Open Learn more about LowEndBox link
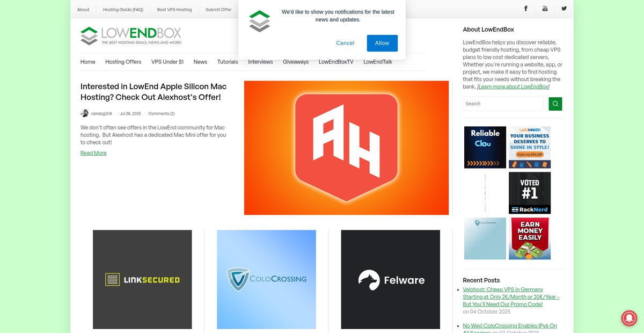 (x=513, y=86)
